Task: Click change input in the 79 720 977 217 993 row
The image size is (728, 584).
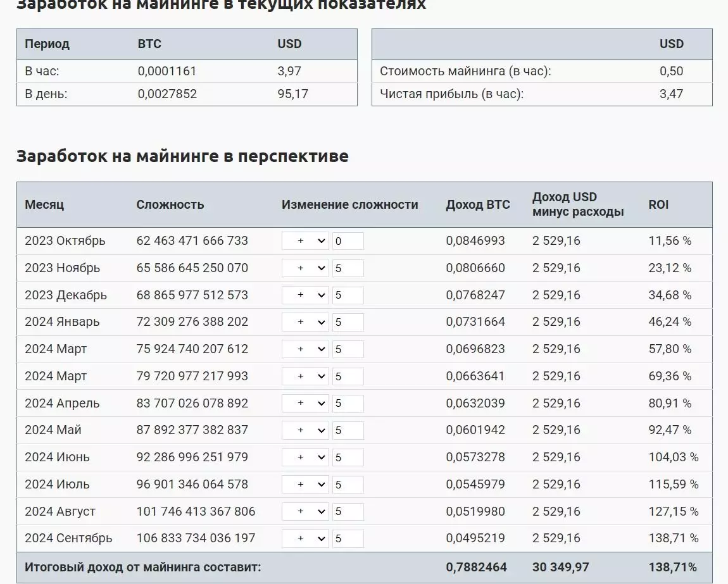Action: 348,376
